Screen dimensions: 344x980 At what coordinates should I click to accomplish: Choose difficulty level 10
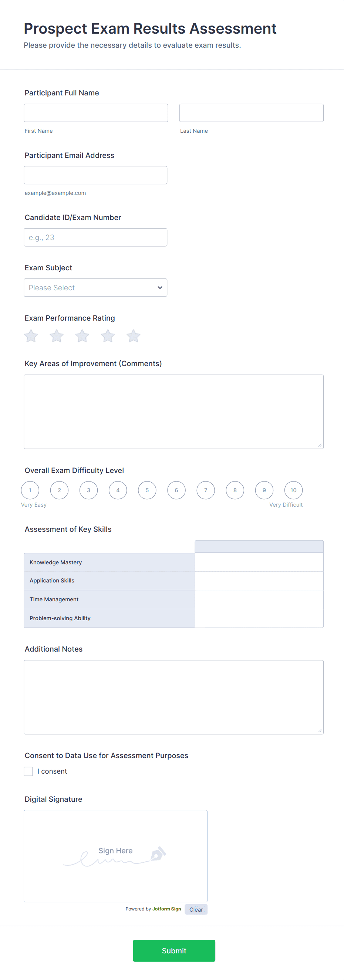(x=293, y=490)
